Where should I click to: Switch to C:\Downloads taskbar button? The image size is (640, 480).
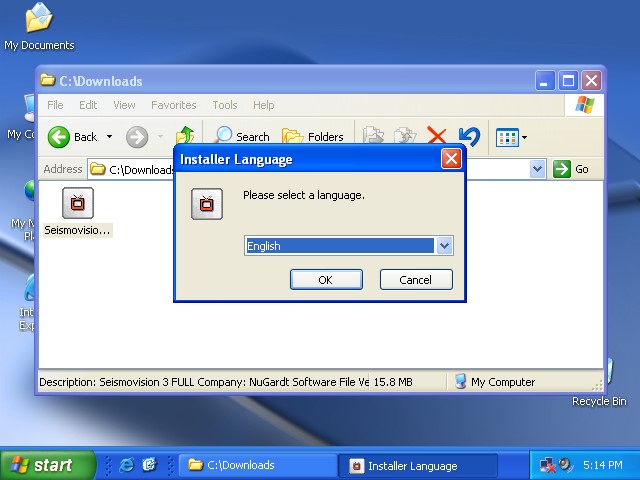[258, 465]
